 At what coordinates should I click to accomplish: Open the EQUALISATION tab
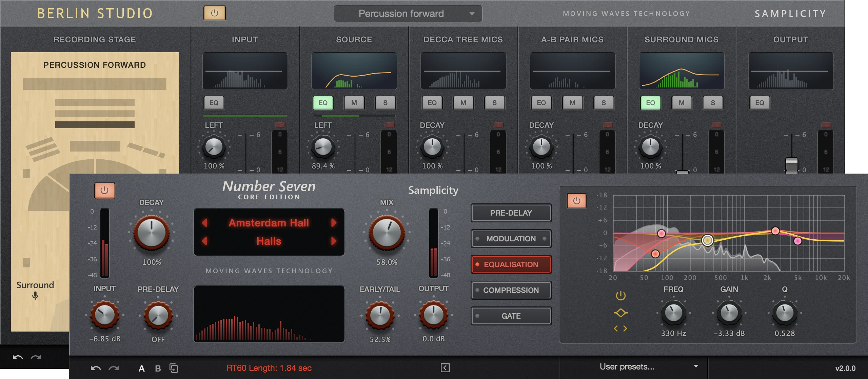pos(511,264)
